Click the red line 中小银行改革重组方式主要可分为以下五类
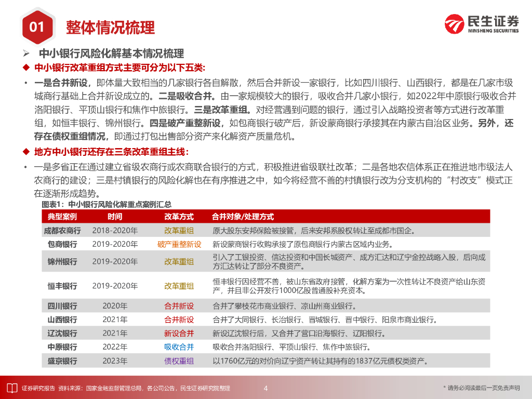 click(x=120, y=68)
